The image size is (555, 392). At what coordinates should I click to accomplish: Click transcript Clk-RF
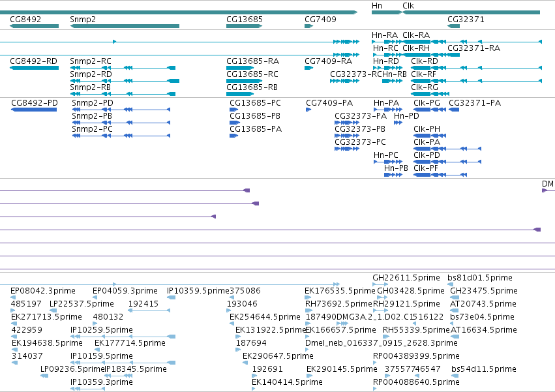(x=424, y=74)
